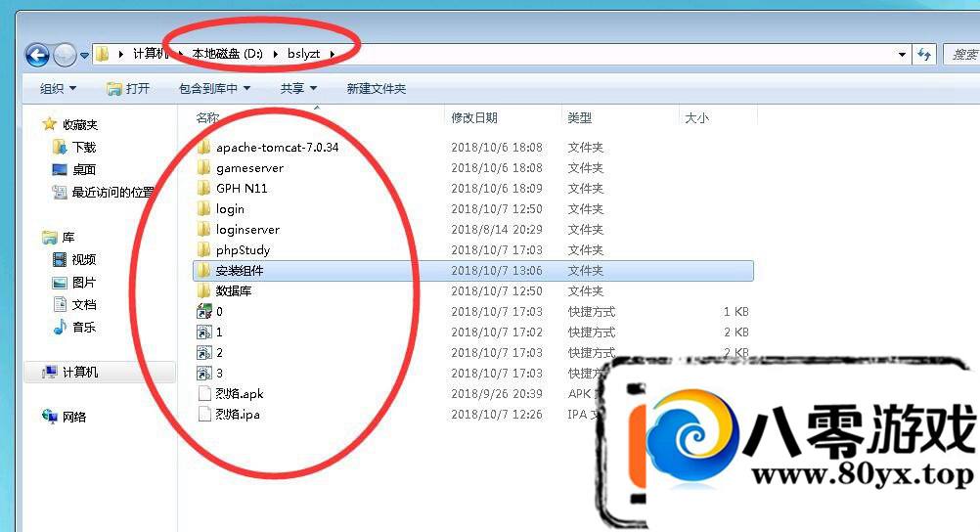This screenshot has height=532, width=980.
Task: Select 计算机 in the address breadcrumb
Action: pos(150,54)
